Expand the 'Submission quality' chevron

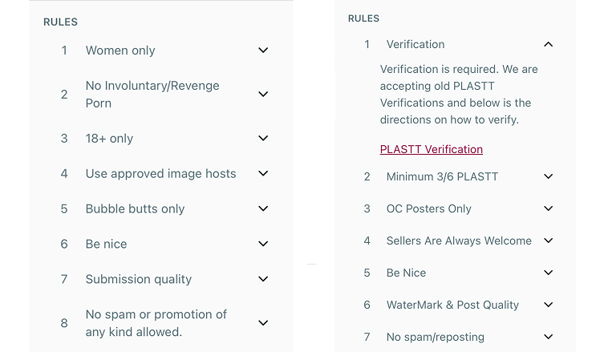pos(263,280)
